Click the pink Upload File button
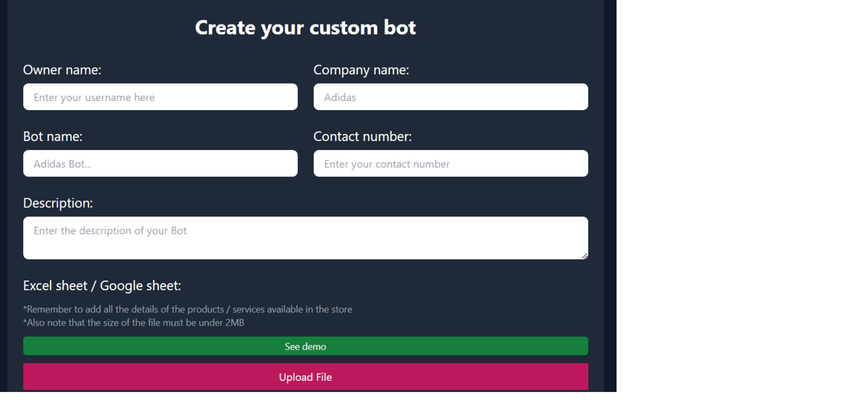 point(305,377)
